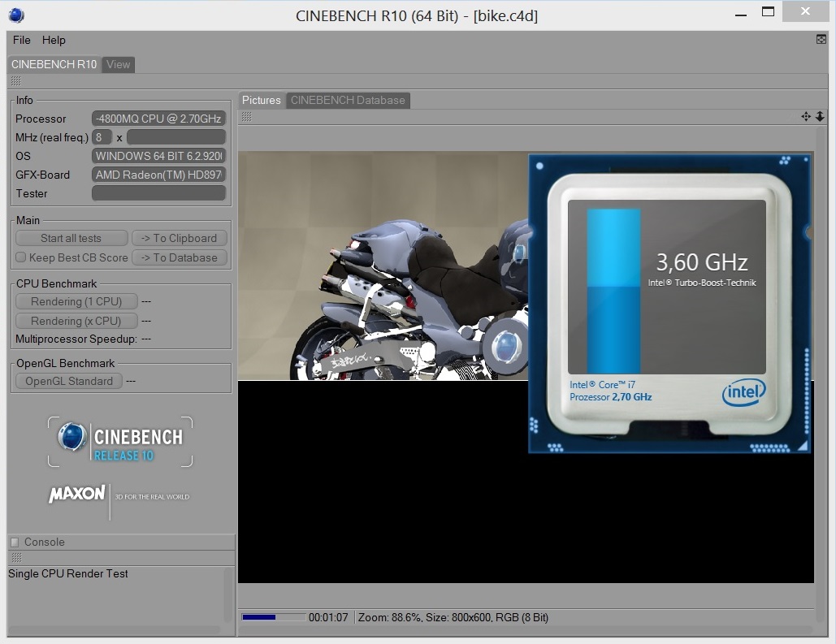Click the grip handle below Pictures tab

click(246, 117)
